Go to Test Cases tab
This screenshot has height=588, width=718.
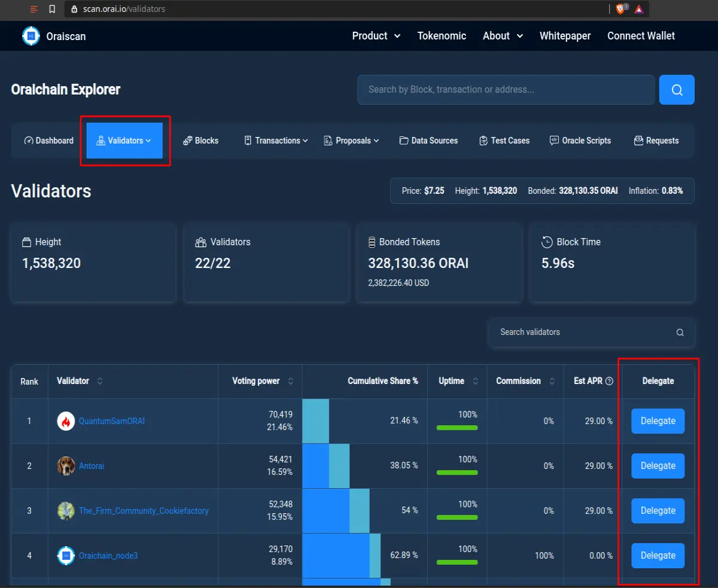tap(504, 141)
